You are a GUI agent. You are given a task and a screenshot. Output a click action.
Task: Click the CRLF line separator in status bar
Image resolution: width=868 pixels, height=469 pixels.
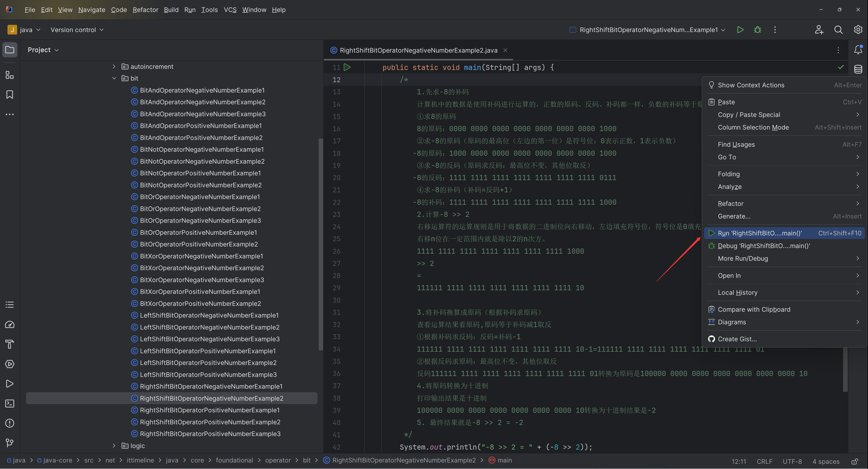coord(765,461)
